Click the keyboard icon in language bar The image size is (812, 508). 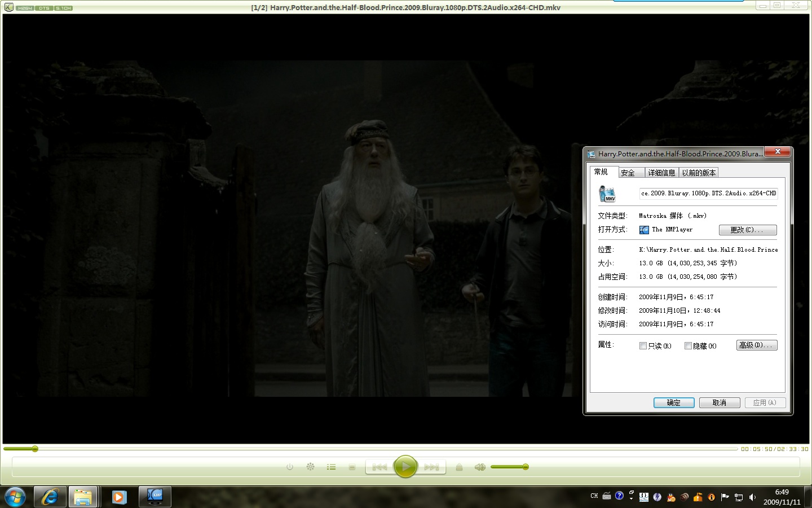[607, 496]
